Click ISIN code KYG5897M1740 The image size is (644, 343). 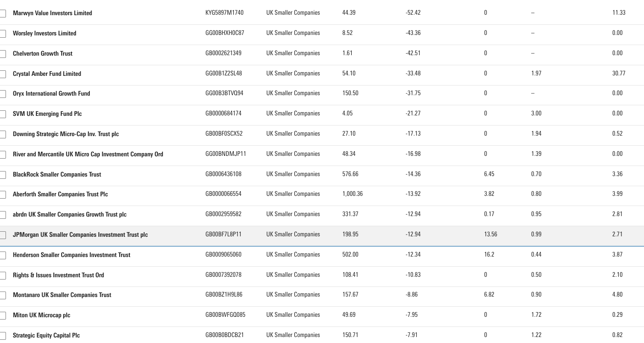pos(225,12)
